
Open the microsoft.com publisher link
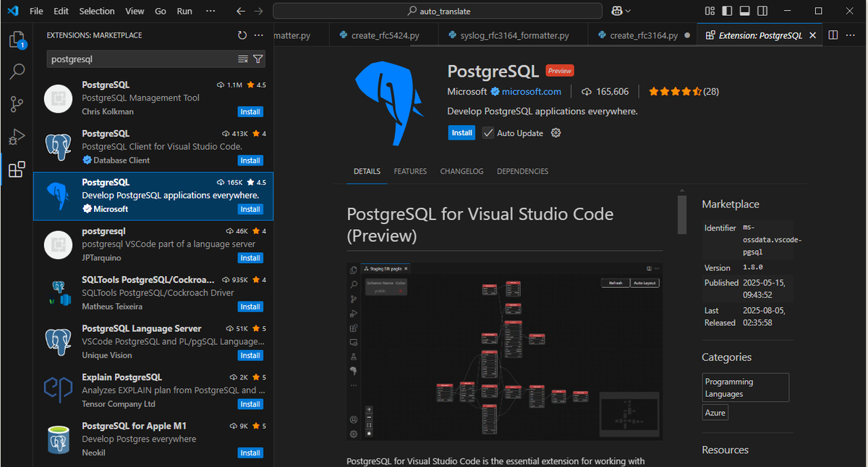tap(531, 92)
